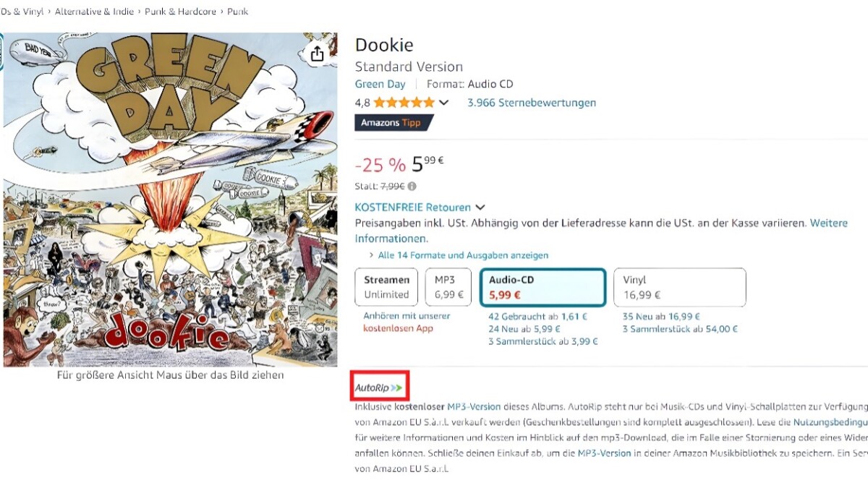Screen dimensions: 868x488
Task: Select the Streamen Unlimited format option
Action: (386, 287)
